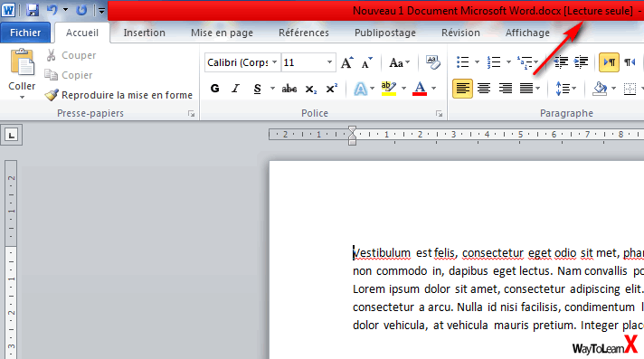This screenshot has height=359, width=644.
Task: Click Couper to cut selection
Action: pyautogui.click(x=71, y=55)
